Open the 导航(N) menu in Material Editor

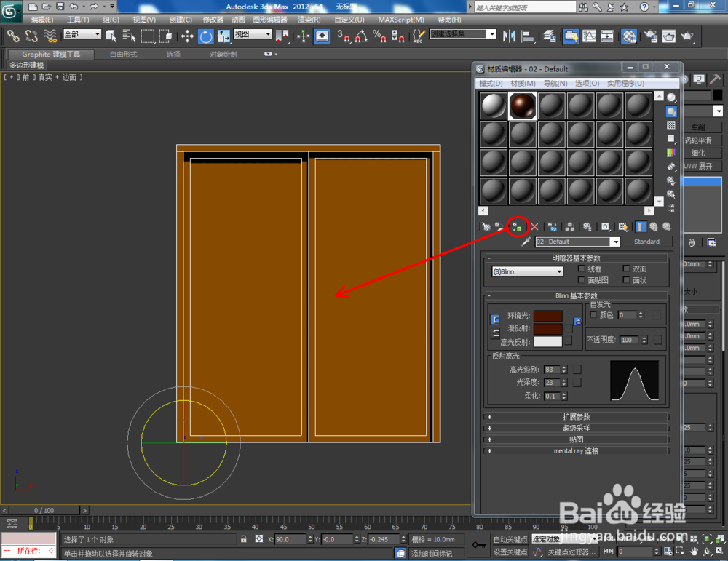tap(555, 84)
